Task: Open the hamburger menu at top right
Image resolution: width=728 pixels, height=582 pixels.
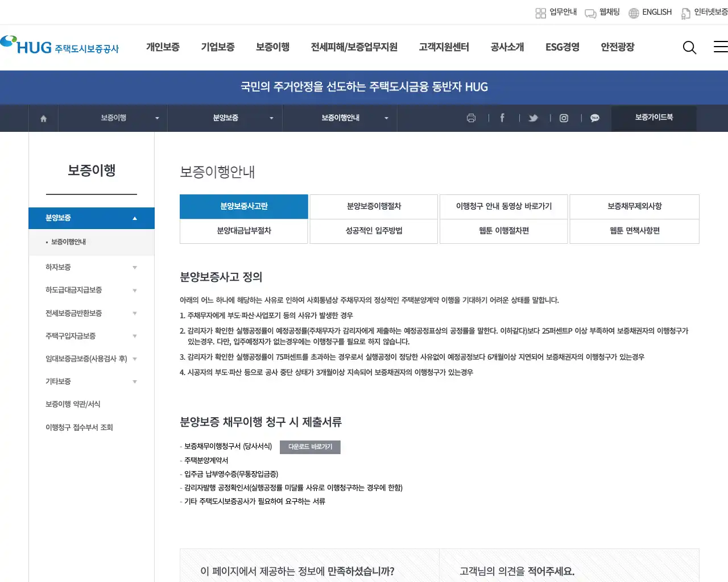Action: [720, 48]
